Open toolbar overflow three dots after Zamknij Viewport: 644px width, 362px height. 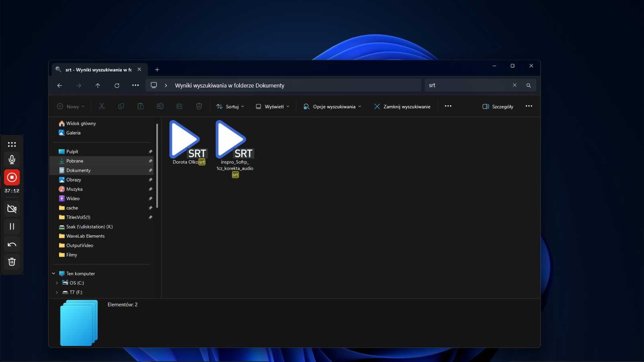click(x=448, y=106)
